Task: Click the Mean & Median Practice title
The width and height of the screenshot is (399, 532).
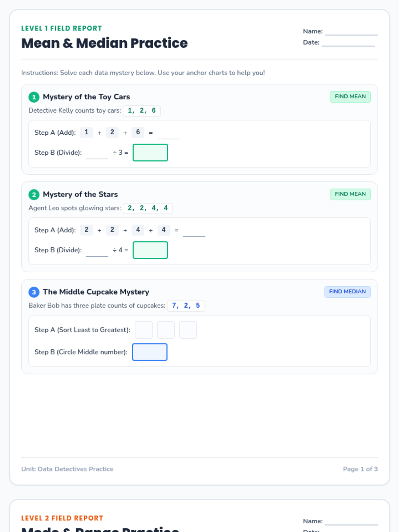Action: coord(104,43)
